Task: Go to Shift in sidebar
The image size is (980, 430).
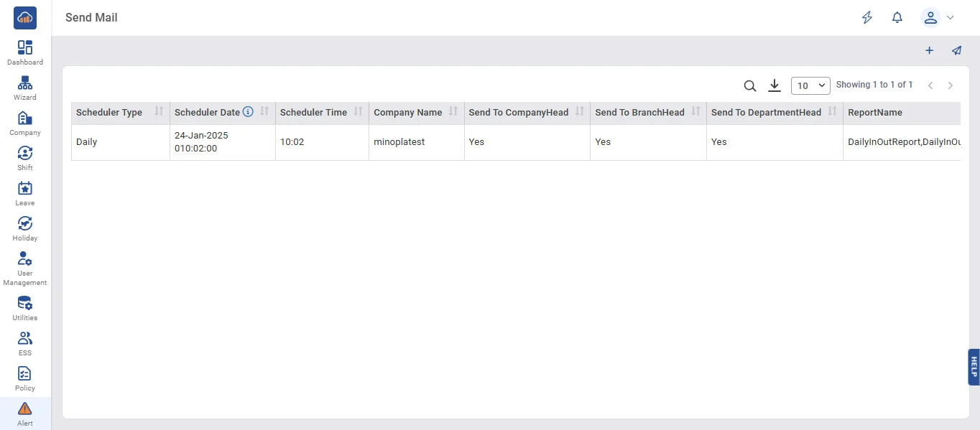Action: pos(25,159)
